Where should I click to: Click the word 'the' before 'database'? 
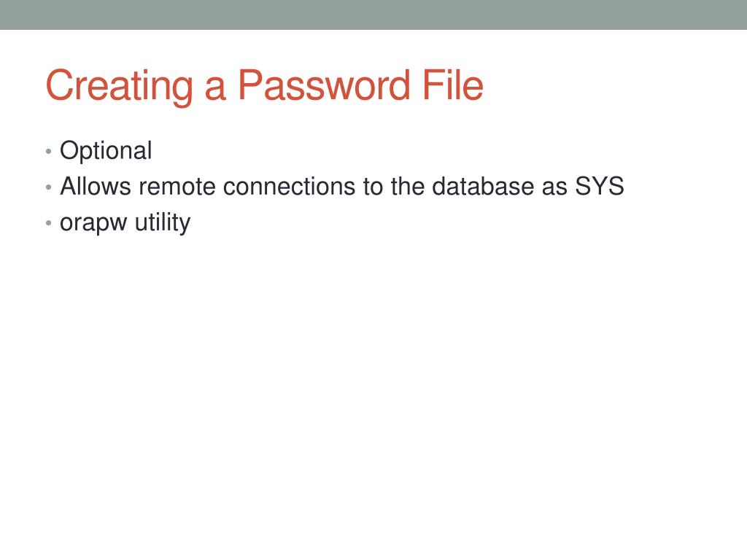pos(407,186)
